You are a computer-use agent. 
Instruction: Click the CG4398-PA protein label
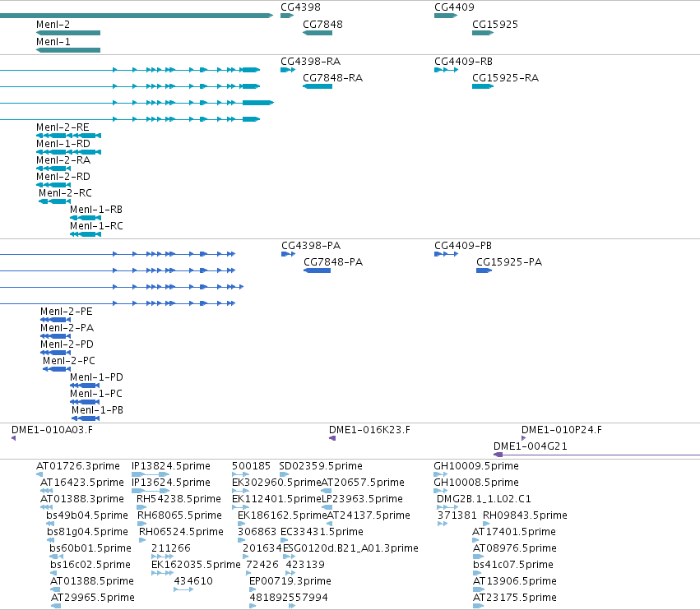311,246
